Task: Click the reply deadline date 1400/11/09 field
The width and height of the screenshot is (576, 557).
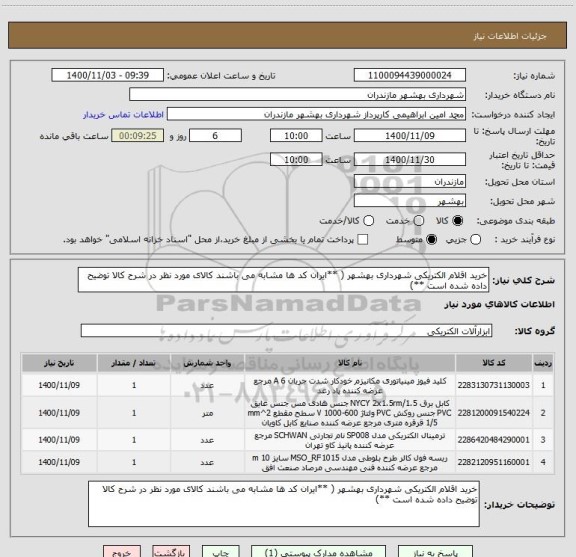Action: tap(410, 136)
